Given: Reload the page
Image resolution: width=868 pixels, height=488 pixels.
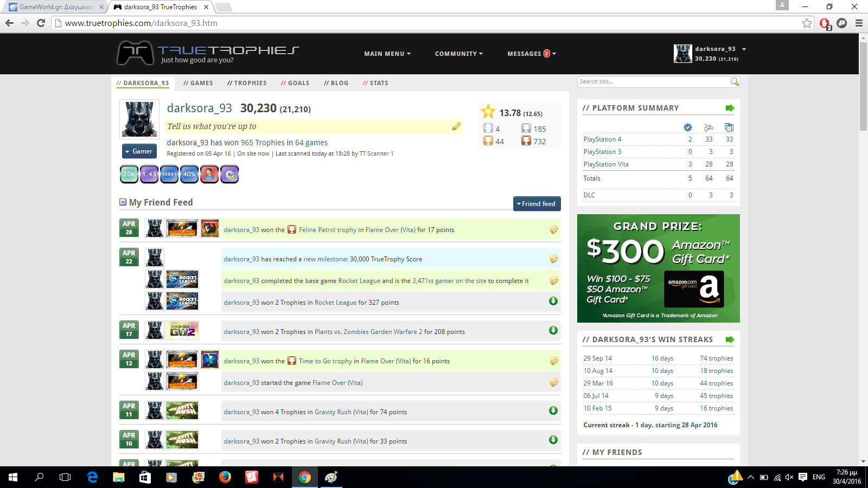Looking at the screenshot, I should pyautogui.click(x=41, y=23).
